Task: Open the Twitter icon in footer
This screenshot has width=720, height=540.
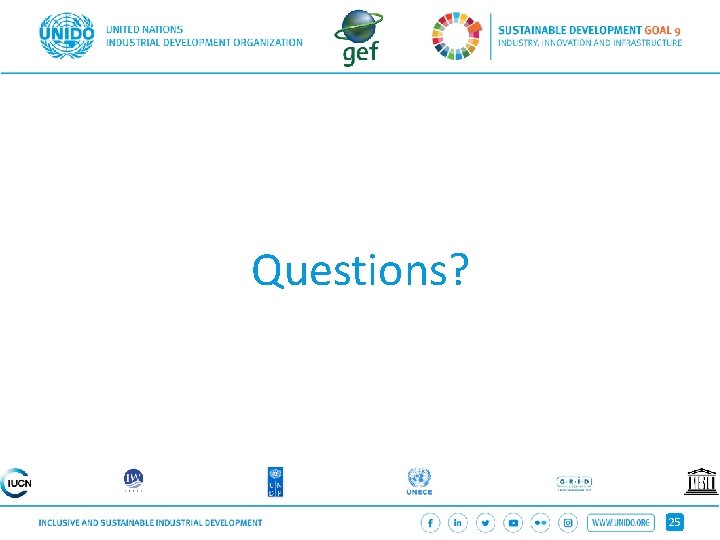Action: pyautogui.click(x=485, y=523)
